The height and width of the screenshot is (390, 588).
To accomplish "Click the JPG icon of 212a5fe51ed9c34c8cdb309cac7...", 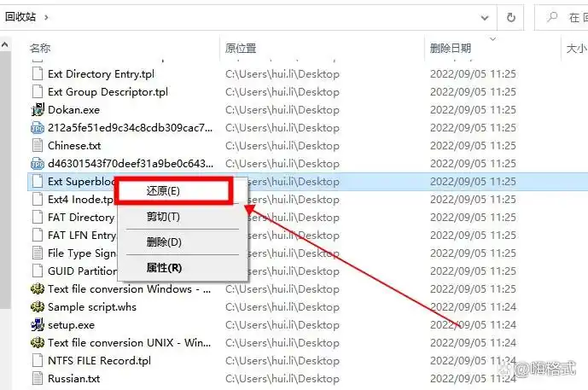I will coord(38,128).
